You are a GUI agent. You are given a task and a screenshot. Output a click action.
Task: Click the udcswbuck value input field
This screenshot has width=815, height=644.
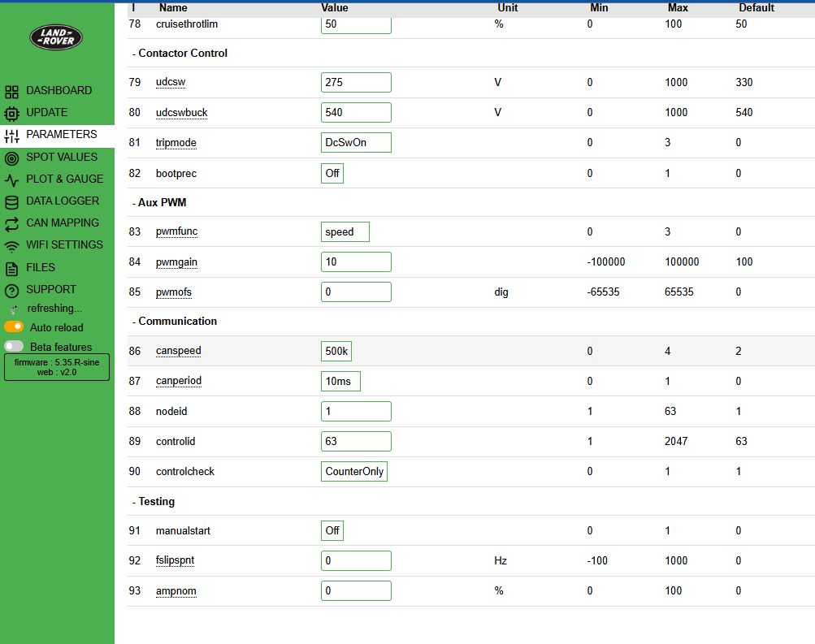(x=356, y=113)
